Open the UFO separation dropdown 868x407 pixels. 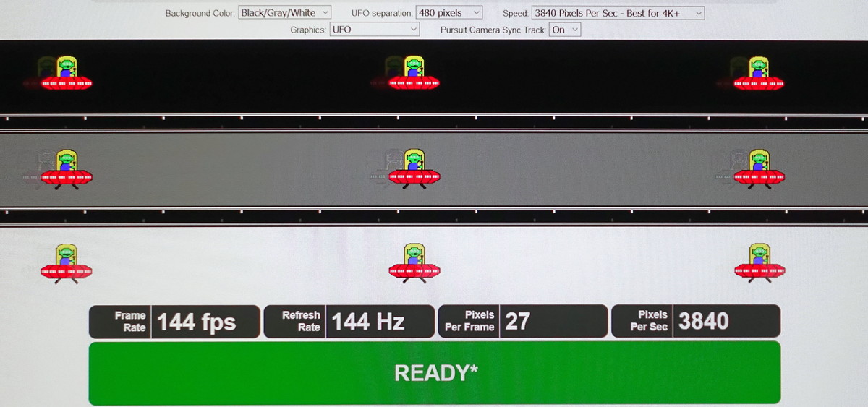pyautogui.click(x=449, y=13)
